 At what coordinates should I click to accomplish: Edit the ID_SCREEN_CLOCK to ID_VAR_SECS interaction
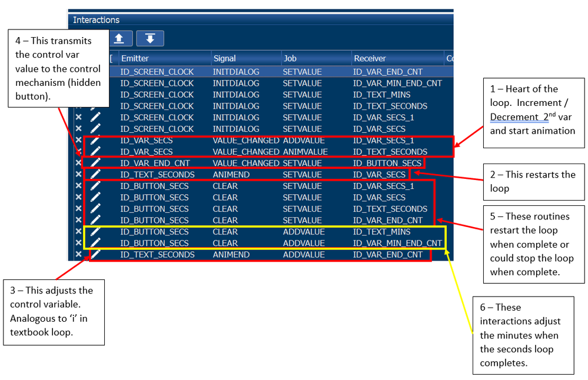coord(95,129)
